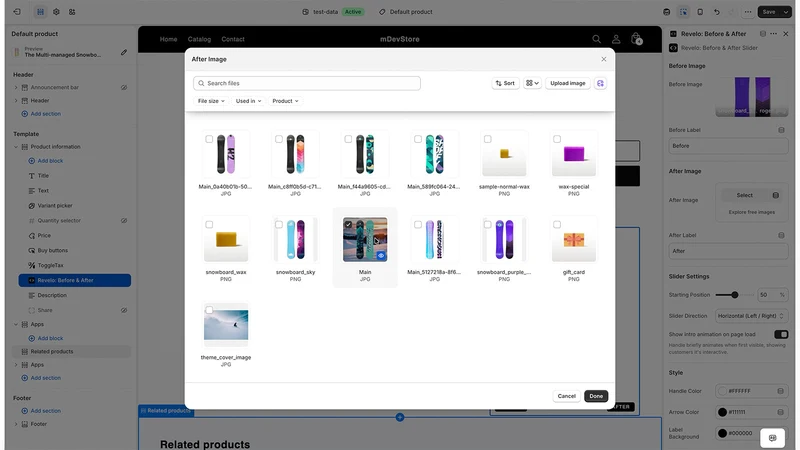
Task: Open the Handle Color #FFFFFF swatch
Action: tap(722, 391)
